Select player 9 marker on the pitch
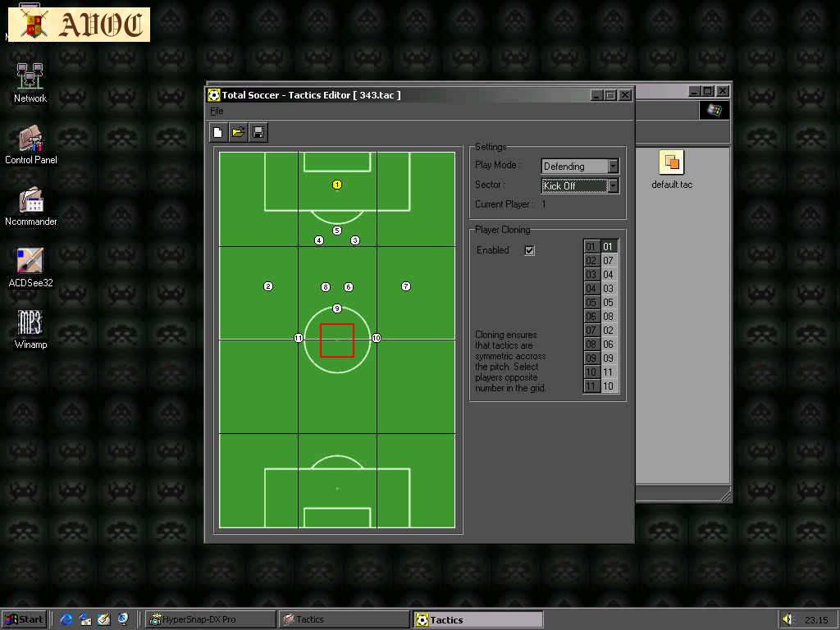The width and height of the screenshot is (840, 630). click(337, 308)
